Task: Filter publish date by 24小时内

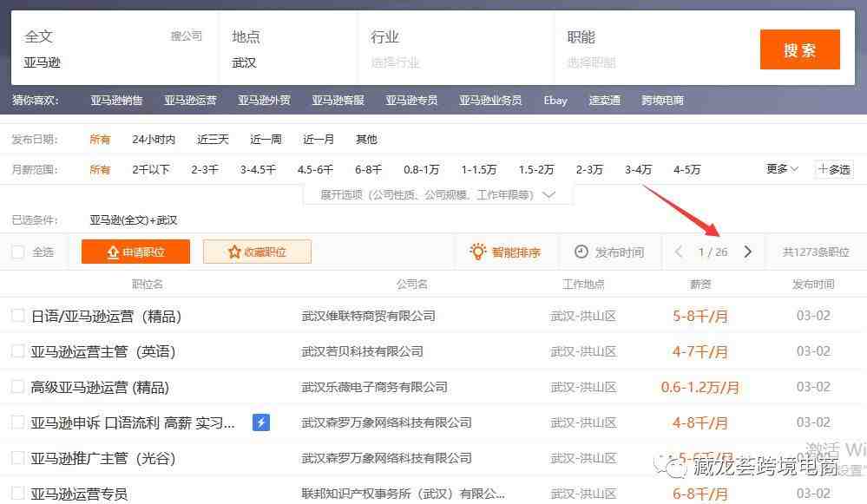Action: (154, 140)
